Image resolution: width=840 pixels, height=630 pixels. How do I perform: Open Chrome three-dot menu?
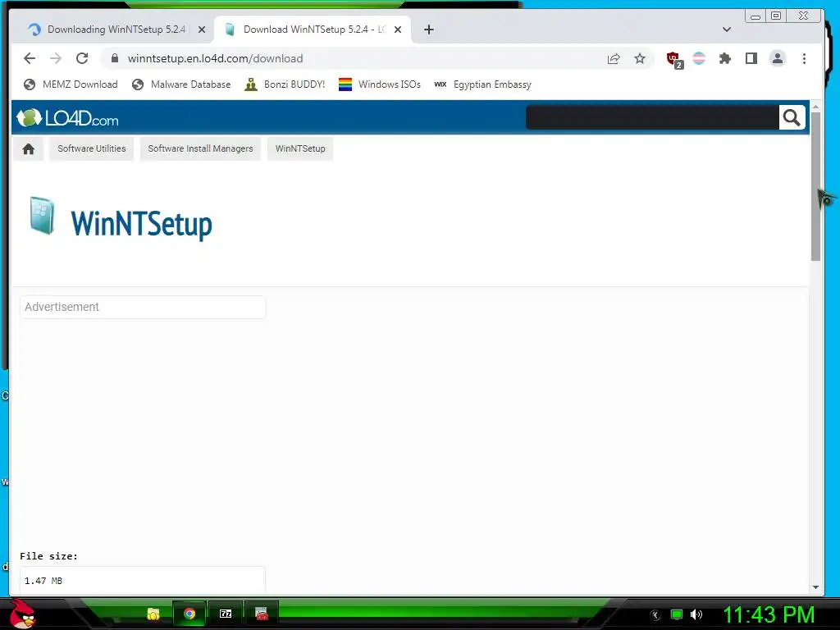pos(804,58)
